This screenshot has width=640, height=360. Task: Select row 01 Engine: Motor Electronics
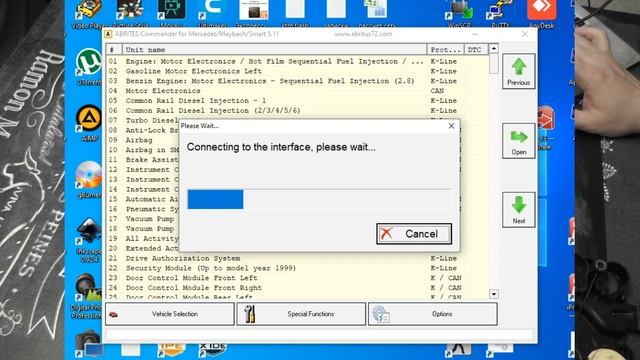tap(297, 61)
